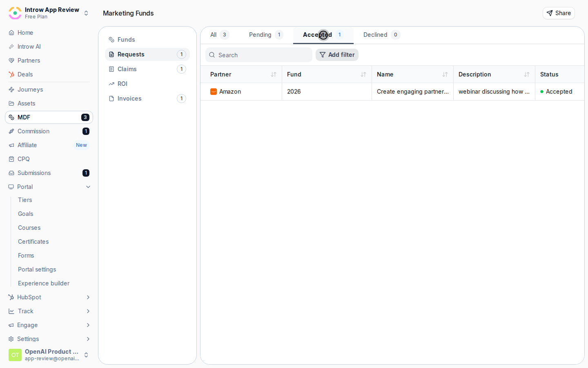Click the Share button
This screenshot has width=588, height=368.
[559, 13]
